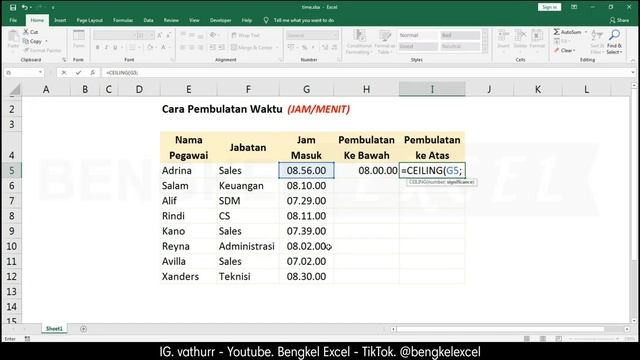
Task: Click the Font Color A icon
Action: 163,47
